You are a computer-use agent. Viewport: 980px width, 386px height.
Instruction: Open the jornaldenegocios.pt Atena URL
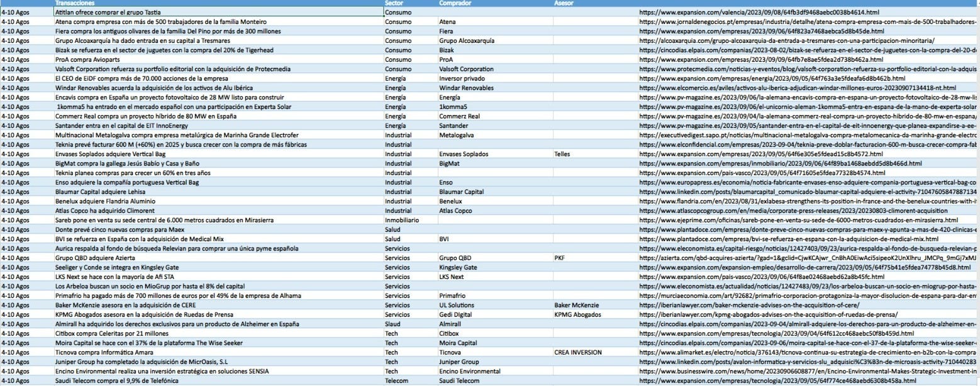click(x=808, y=21)
